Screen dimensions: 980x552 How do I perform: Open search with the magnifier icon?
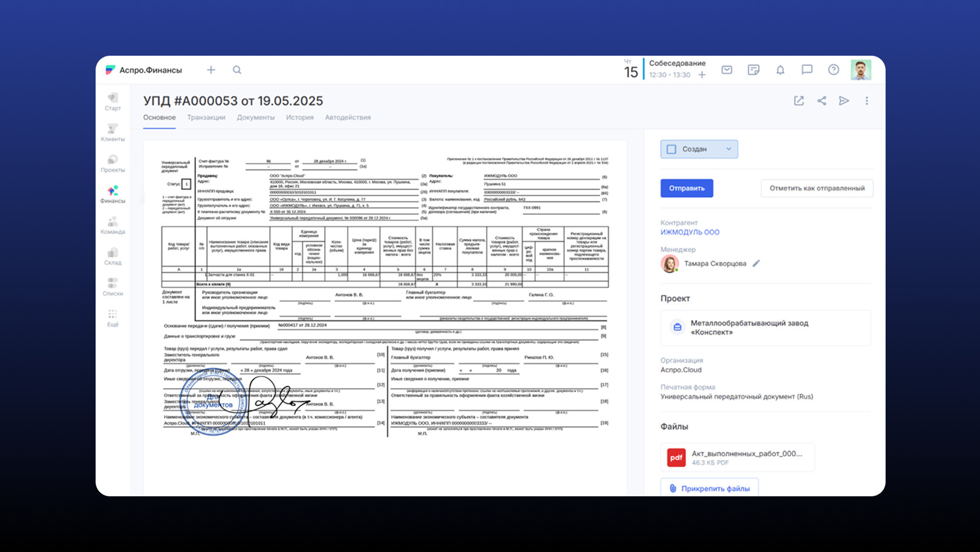pyautogui.click(x=237, y=70)
